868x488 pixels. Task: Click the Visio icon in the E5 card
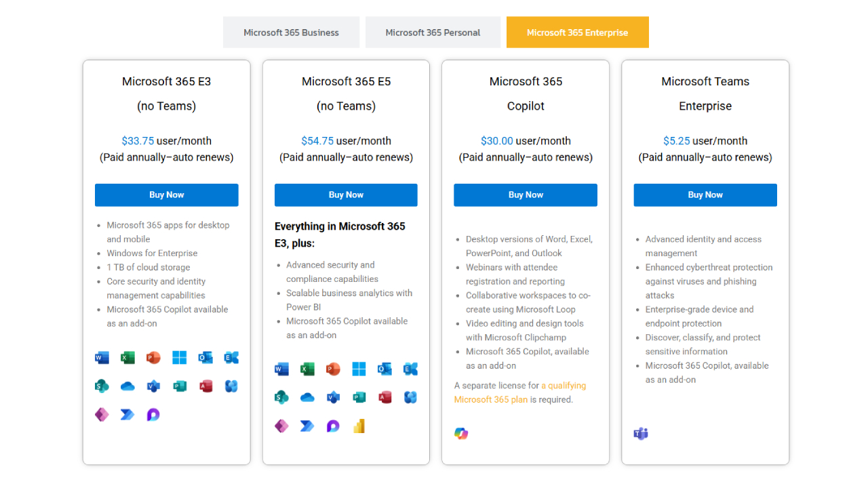tap(333, 397)
